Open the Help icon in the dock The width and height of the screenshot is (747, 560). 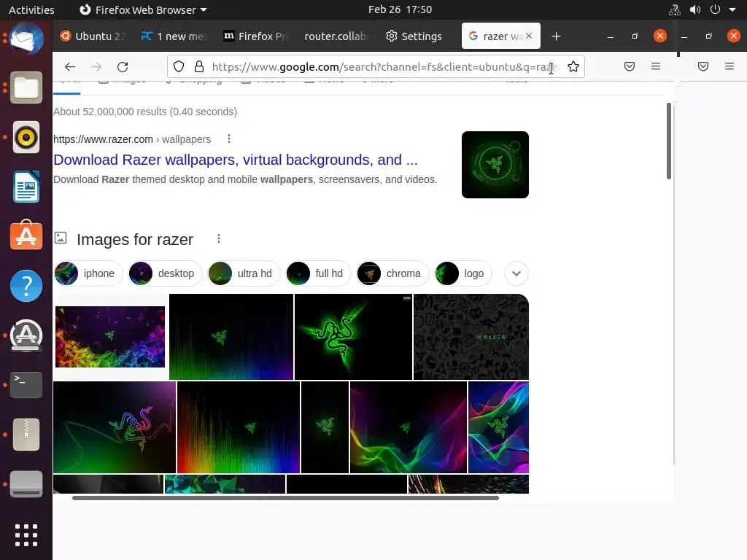(x=26, y=286)
